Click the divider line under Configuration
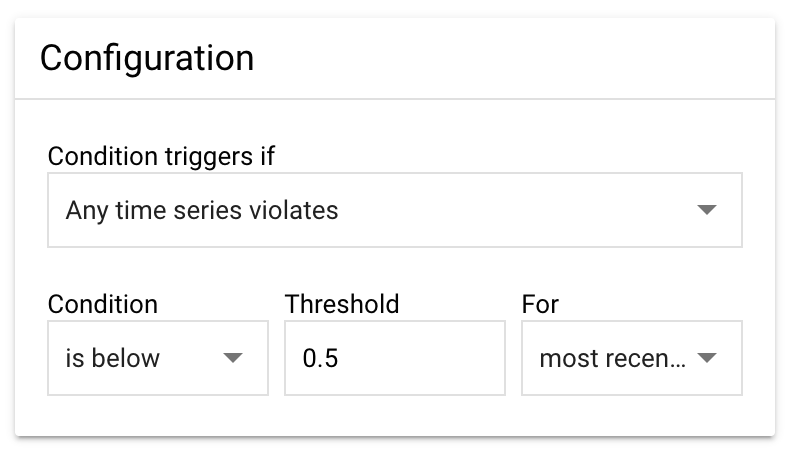The width and height of the screenshot is (792, 454). pyautogui.click(x=394, y=99)
